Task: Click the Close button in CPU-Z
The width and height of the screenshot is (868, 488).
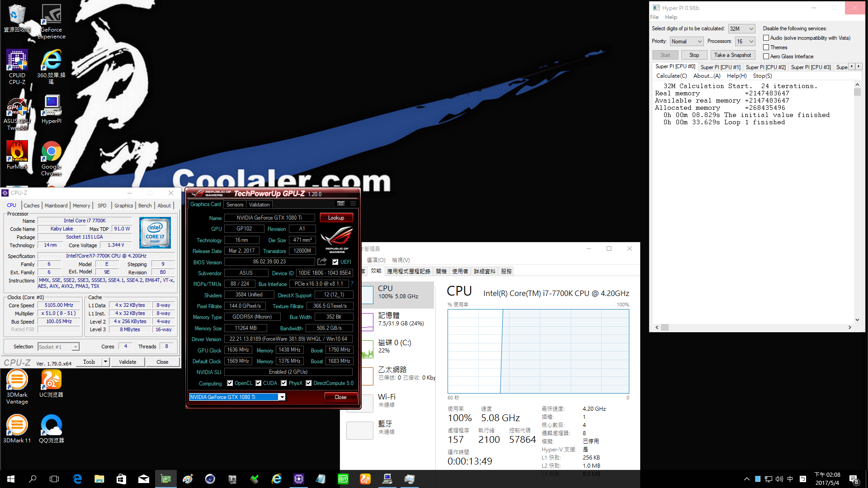Action: pyautogui.click(x=162, y=362)
